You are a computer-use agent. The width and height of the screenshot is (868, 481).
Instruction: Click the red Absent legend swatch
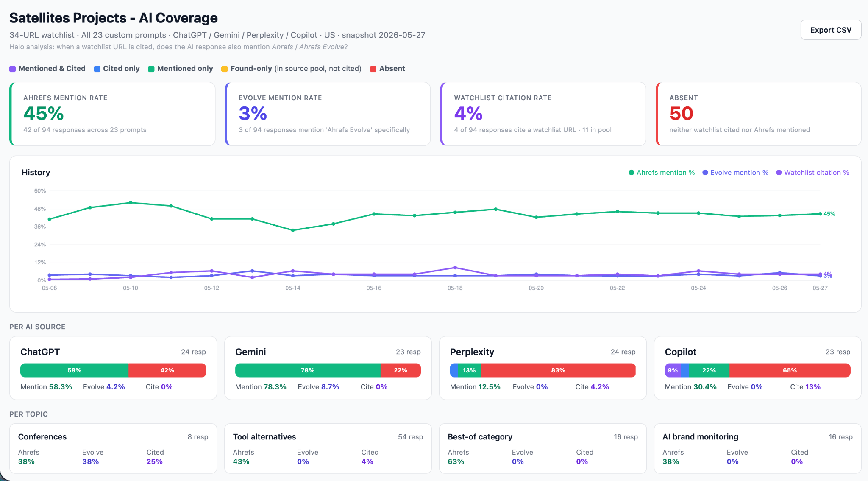tap(373, 69)
